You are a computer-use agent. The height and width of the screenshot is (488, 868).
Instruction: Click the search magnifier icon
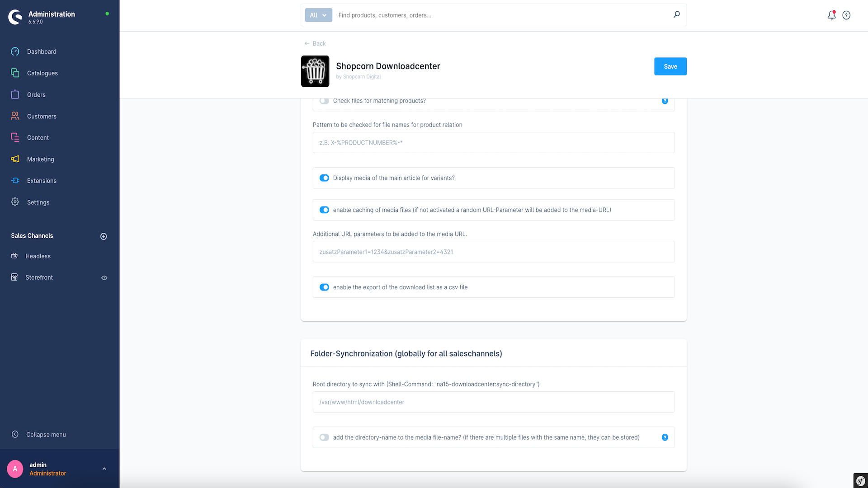coord(676,14)
